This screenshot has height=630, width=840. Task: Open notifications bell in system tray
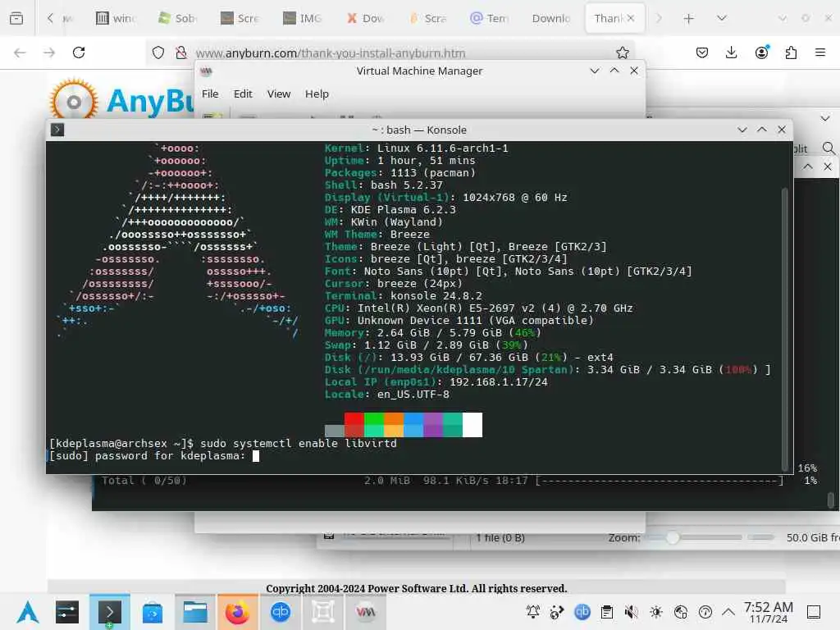coord(533,612)
